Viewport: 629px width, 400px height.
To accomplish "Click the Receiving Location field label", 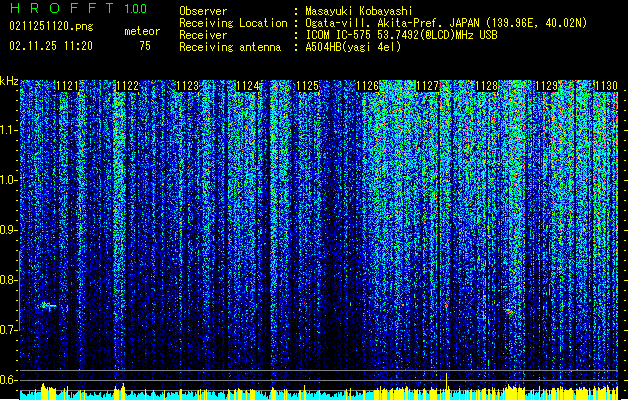I will (x=233, y=23).
